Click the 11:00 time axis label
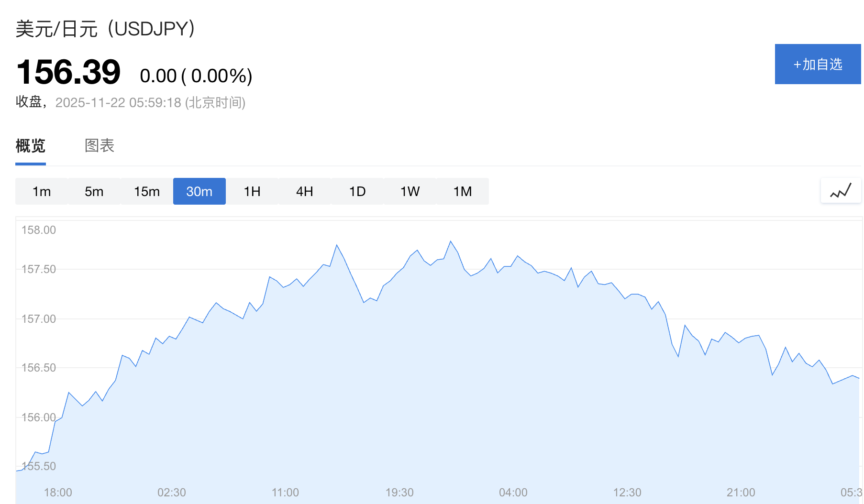 click(285, 493)
